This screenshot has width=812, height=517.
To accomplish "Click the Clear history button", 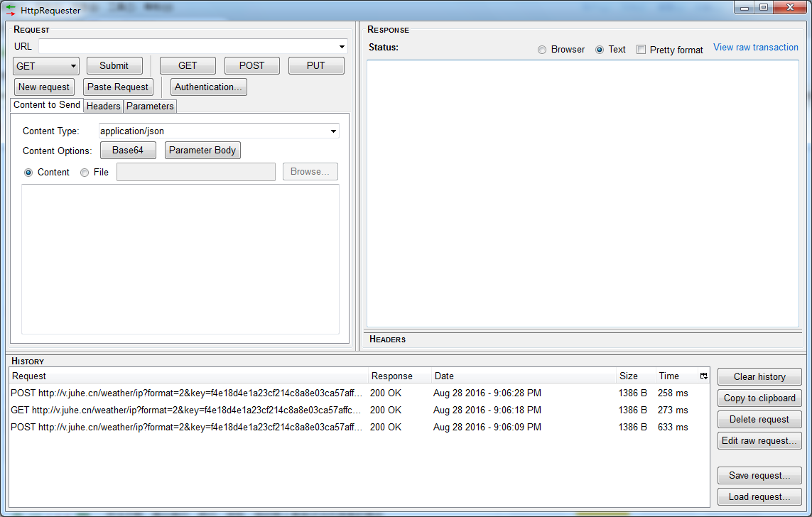I will 759,377.
